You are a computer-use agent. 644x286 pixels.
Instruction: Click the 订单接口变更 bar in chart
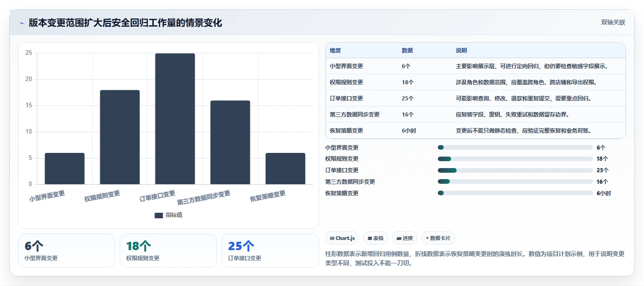(x=175, y=119)
